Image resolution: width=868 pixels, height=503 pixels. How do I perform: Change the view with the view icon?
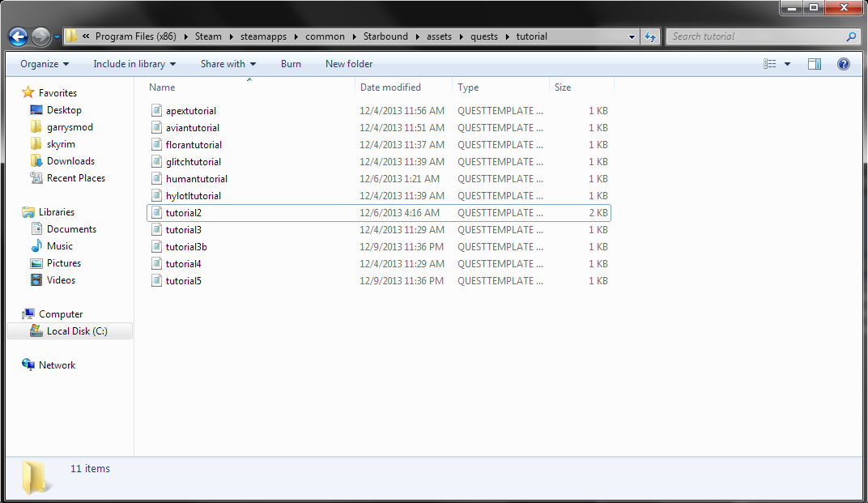click(x=769, y=64)
